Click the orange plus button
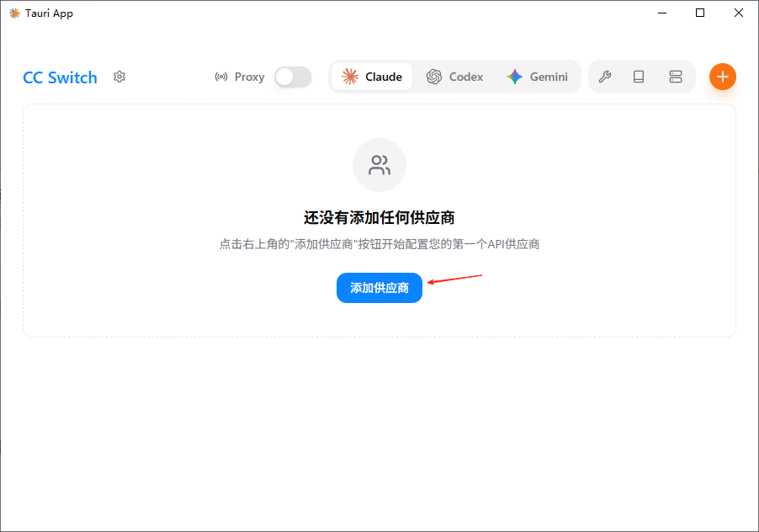This screenshot has width=759, height=532. point(723,77)
